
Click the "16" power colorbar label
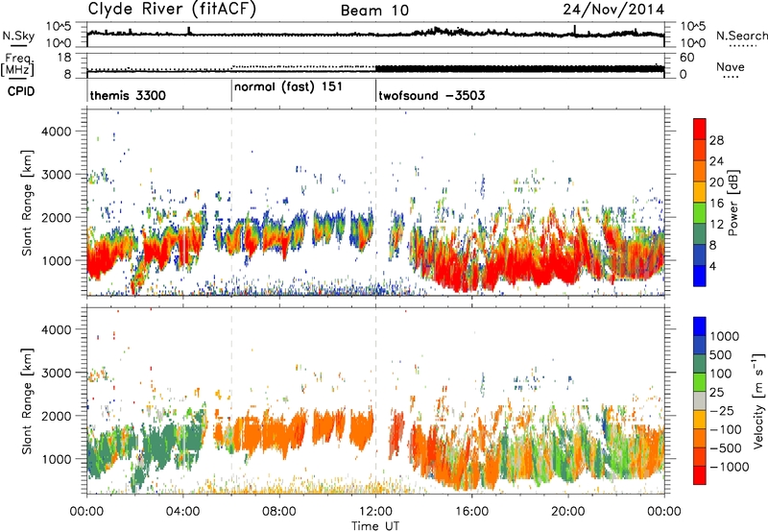pyautogui.click(x=716, y=204)
